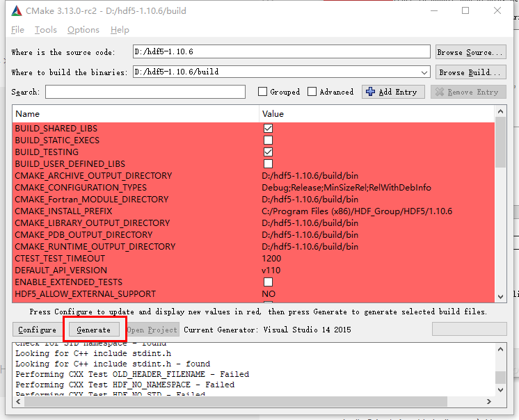Expand the build binaries path dropdown
This screenshot has width=519, height=420.
[x=424, y=72]
